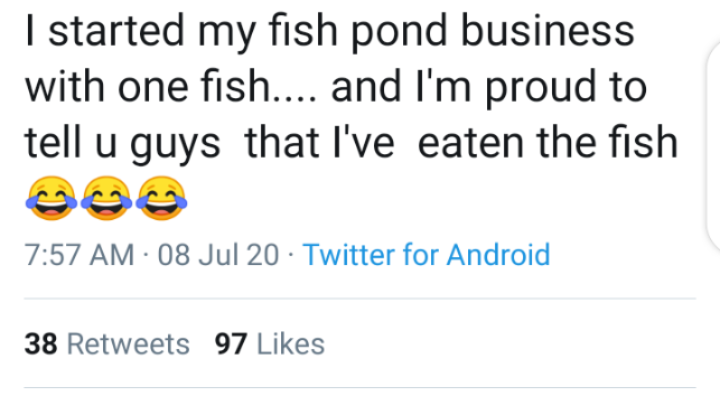720x409 pixels.
Task: Click the bold number 97
Action: (231, 344)
